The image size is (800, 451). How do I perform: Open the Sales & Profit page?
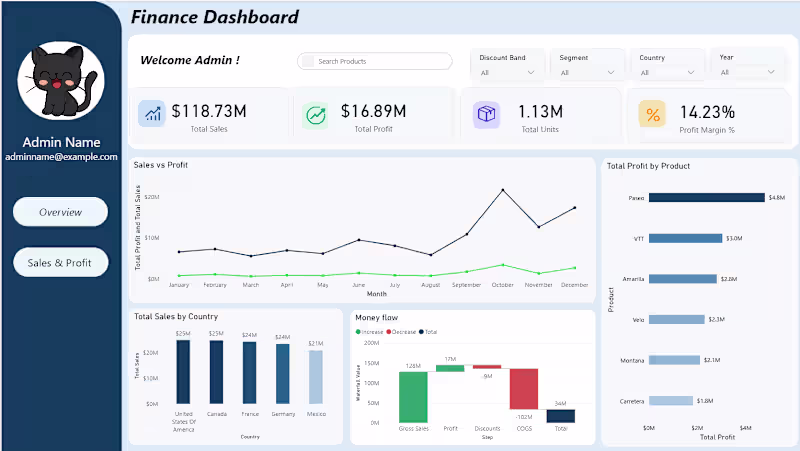(60, 262)
